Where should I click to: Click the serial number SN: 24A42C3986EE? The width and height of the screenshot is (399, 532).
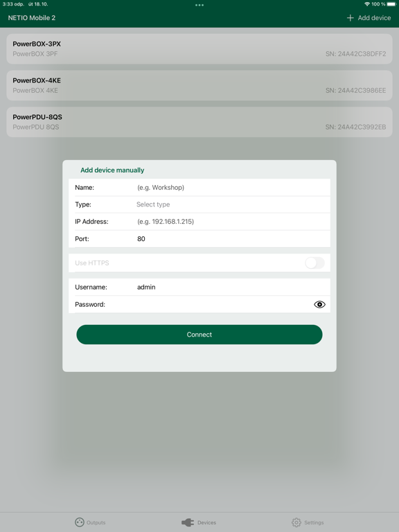click(355, 90)
